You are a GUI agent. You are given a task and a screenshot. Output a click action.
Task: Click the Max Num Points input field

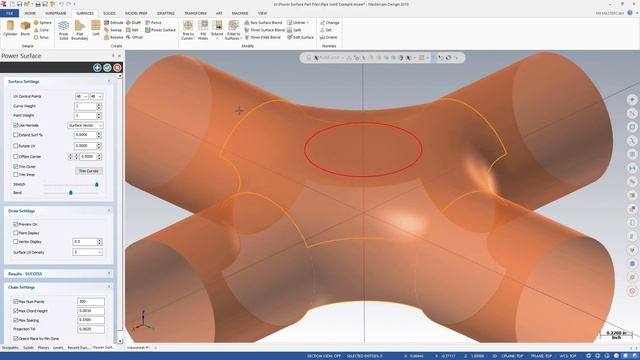tap(91, 302)
